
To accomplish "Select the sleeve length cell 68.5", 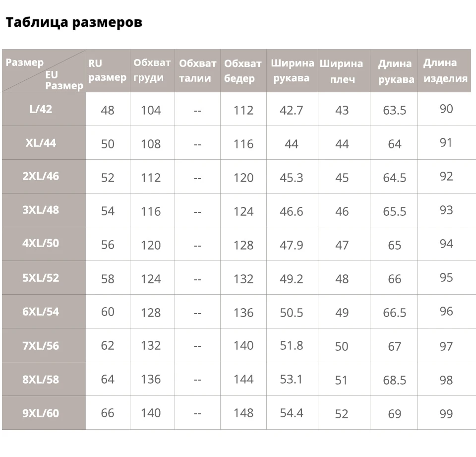I will point(395,380).
